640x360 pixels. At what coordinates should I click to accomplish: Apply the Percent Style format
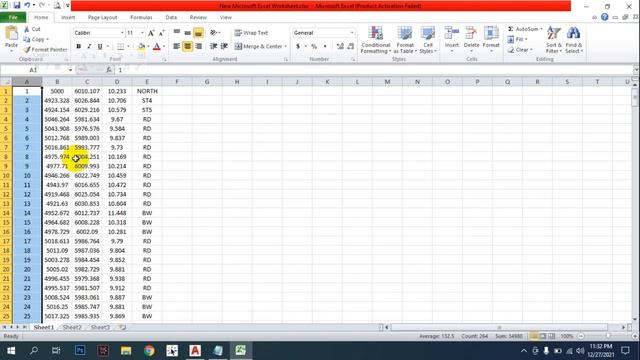pyautogui.click(x=314, y=47)
